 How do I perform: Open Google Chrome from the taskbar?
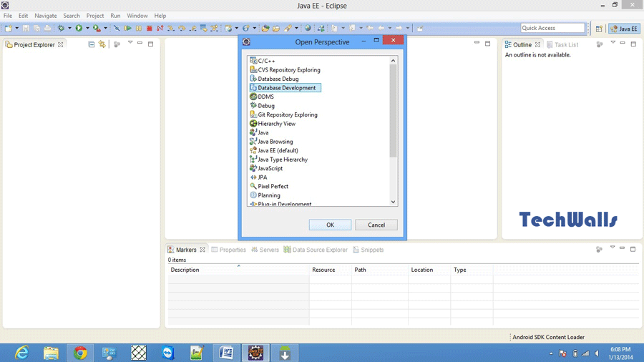point(80,353)
